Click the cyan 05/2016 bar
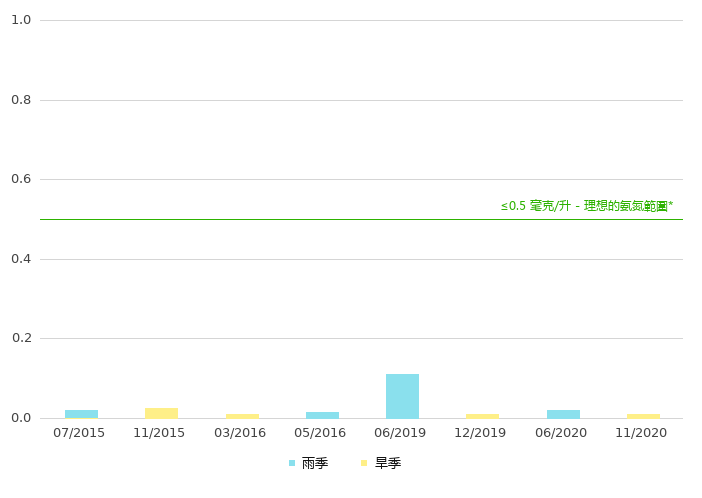Screen dimensions: 702x498 (322, 414)
